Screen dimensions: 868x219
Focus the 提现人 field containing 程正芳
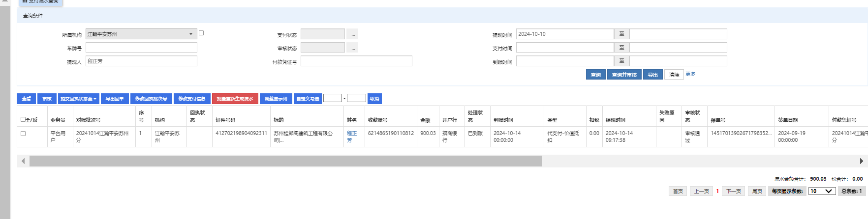(x=141, y=61)
